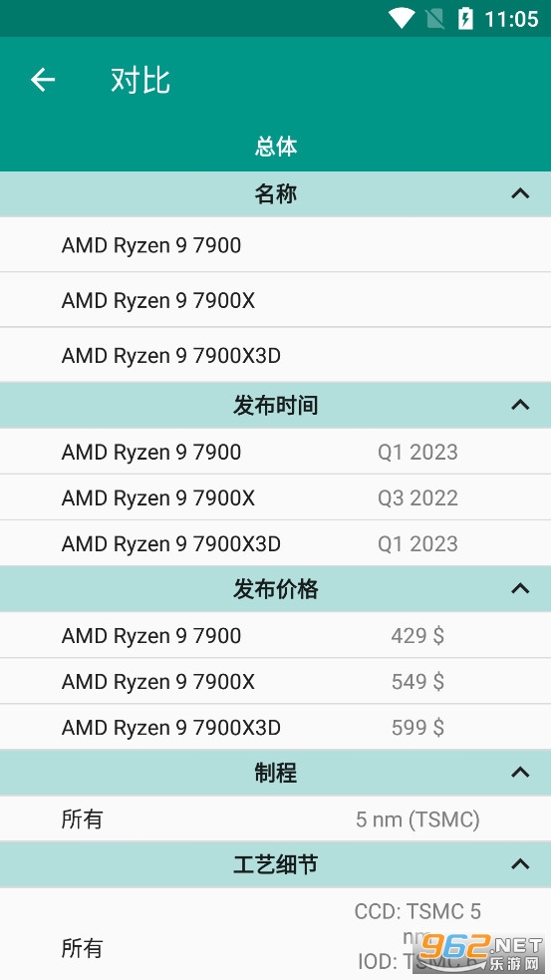Tap the 发布时间 section header label

pos(275,405)
